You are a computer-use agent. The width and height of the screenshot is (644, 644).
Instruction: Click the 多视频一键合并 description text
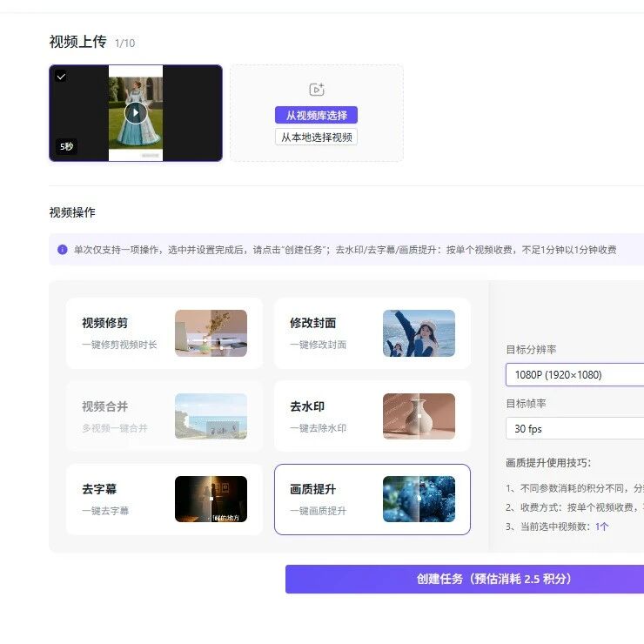click(115, 428)
